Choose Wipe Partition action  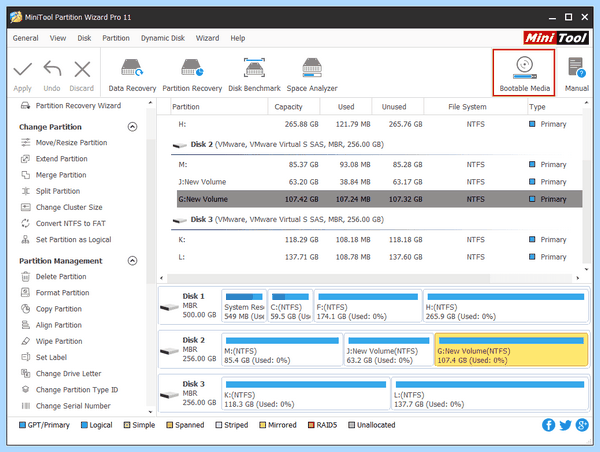point(59,341)
